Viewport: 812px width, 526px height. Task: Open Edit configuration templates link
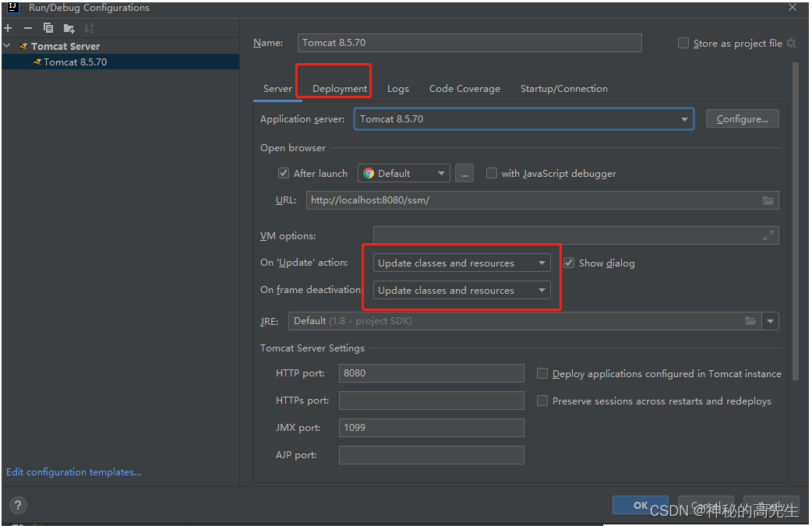74,472
